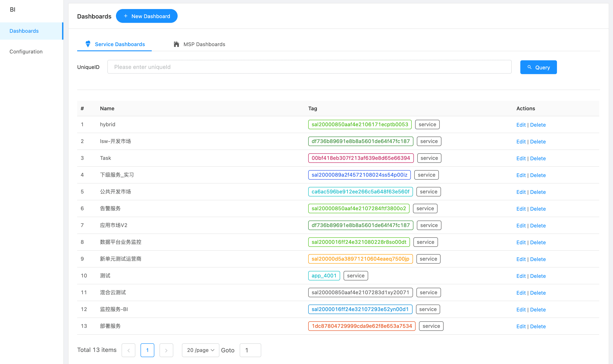613x364 pixels.
Task: Select page 1 in pagination
Action: coord(147,350)
